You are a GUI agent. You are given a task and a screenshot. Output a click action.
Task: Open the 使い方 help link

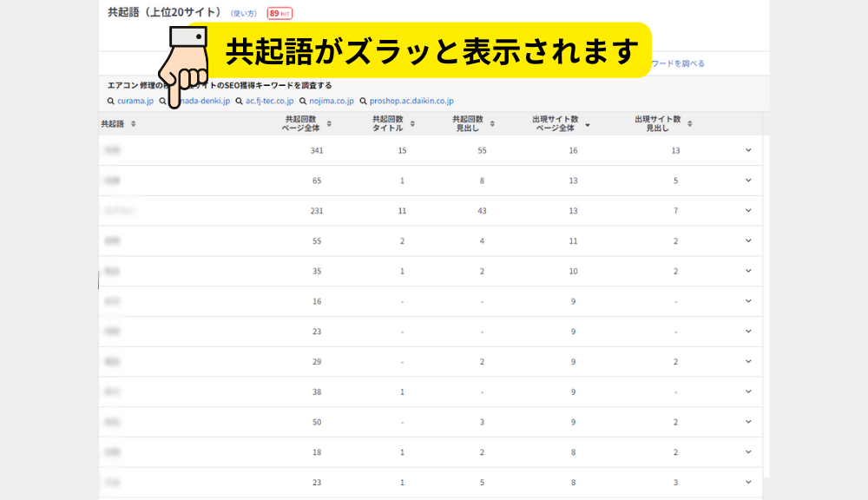(244, 13)
